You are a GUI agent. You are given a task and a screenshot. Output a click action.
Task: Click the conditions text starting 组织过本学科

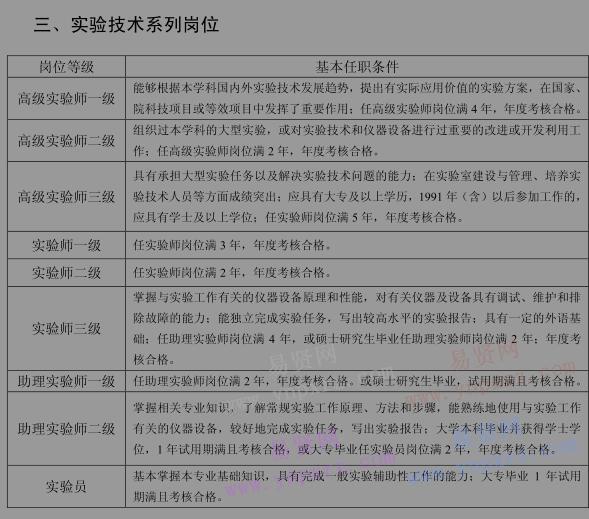point(357,140)
